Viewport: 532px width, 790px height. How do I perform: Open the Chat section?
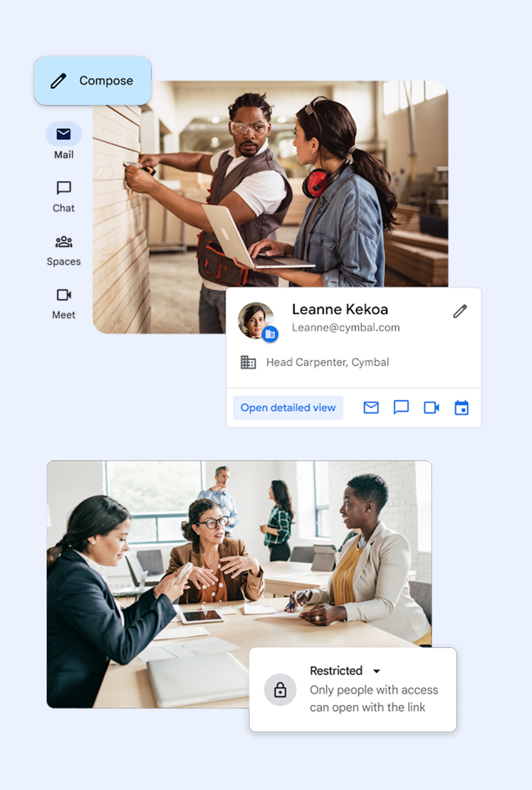coord(64,197)
